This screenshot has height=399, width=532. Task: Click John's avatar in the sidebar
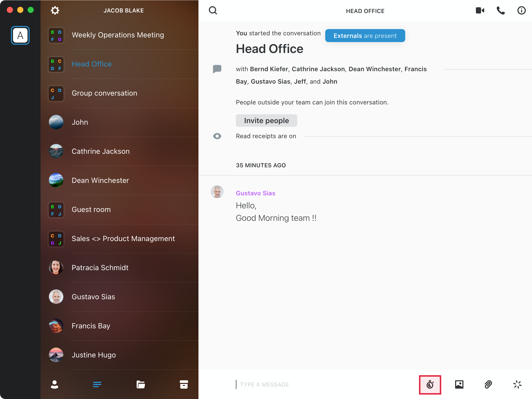56,122
